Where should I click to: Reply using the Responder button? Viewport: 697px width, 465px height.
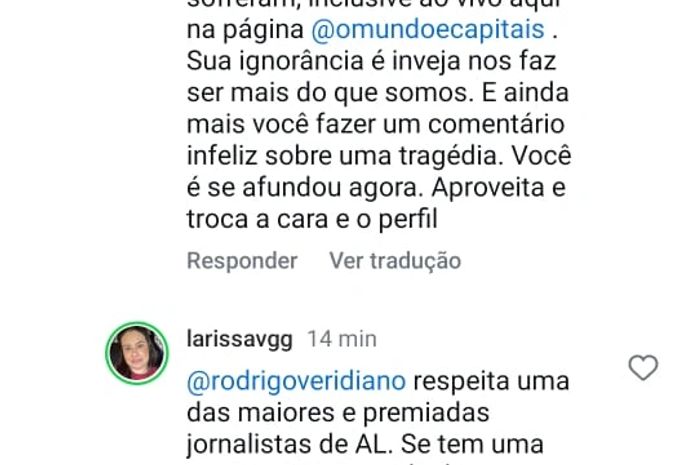point(242,261)
